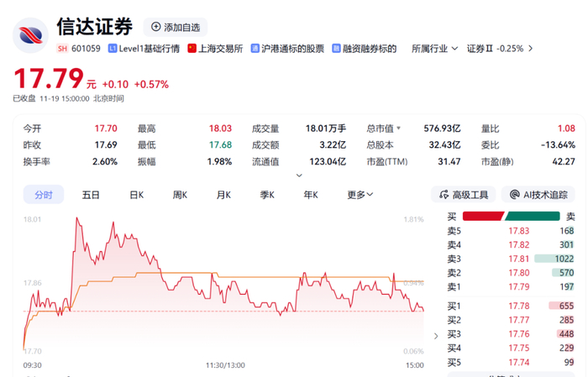Image resolution: width=588 pixels, height=377 pixels.
Task: Expand more quote details chevron below stats
Action: coord(299,175)
